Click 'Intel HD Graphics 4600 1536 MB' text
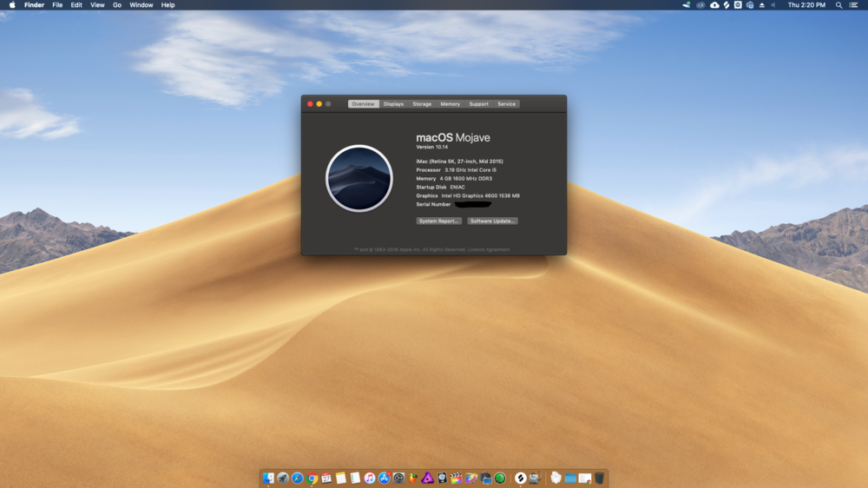Screen dimensions: 868x488 pos(481,196)
